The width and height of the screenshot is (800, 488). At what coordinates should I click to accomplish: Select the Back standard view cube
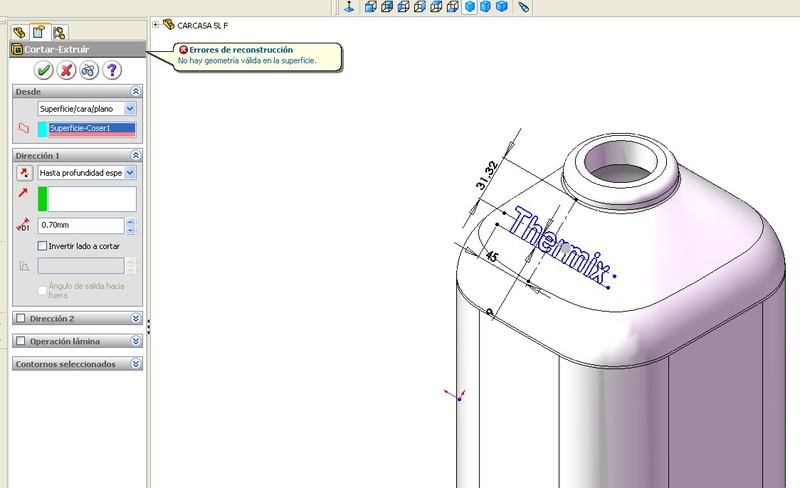(x=387, y=7)
